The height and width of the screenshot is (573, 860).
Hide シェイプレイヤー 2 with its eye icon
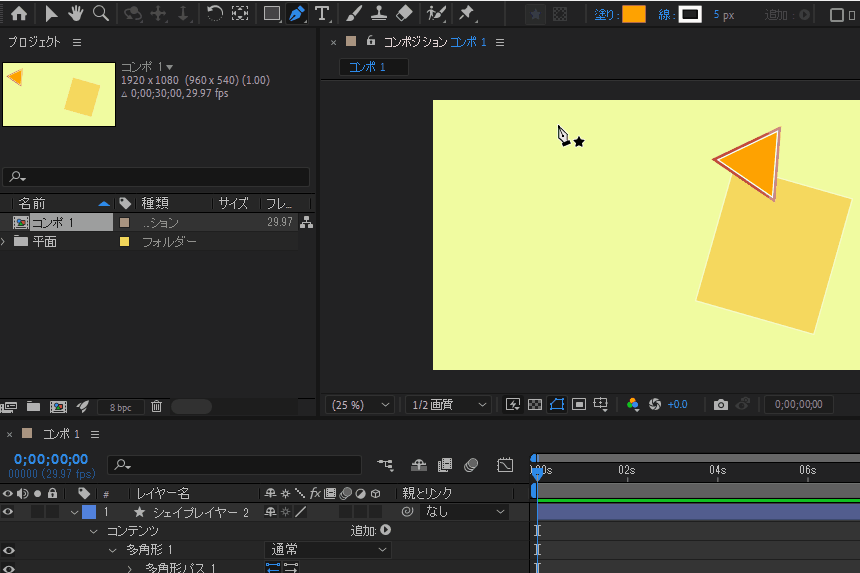[8, 512]
